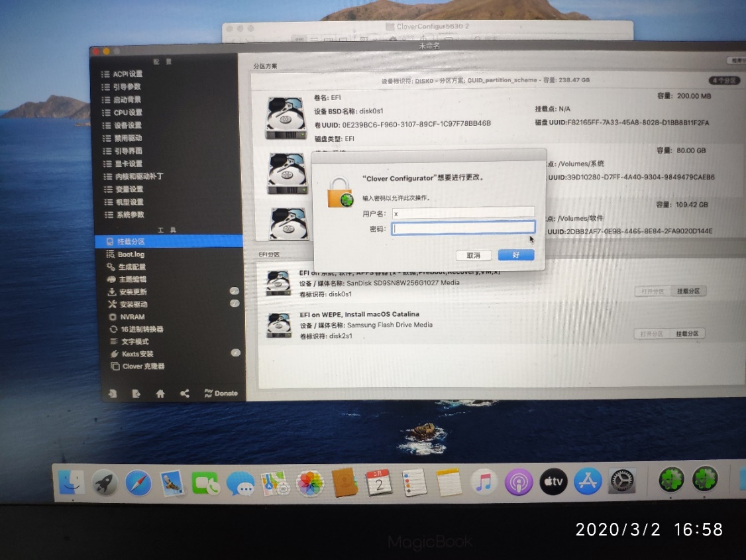The height and width of the screenshot is (560, 746).
Task: Click the badge next to 安装驱动
Action: click(x=235, y=303)
